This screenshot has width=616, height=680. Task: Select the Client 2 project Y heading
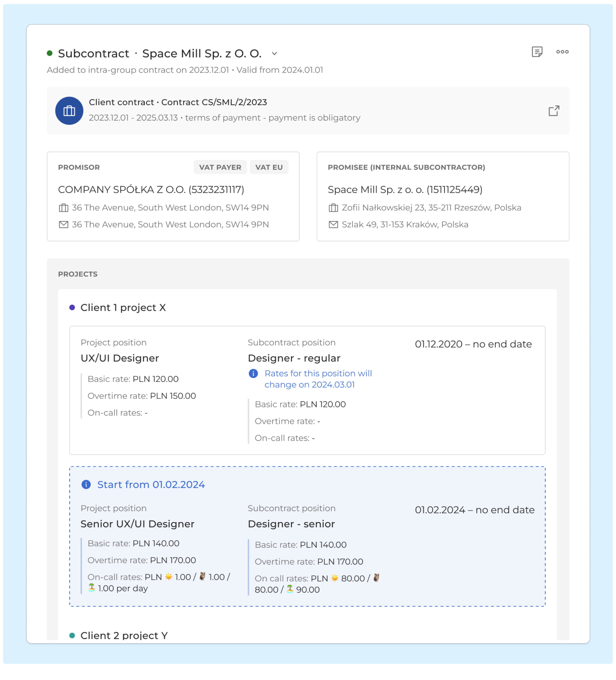click(124, 635)
